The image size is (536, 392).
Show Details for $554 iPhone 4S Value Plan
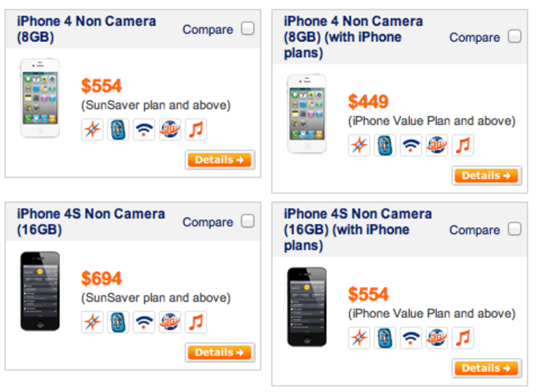pos(487,369)
